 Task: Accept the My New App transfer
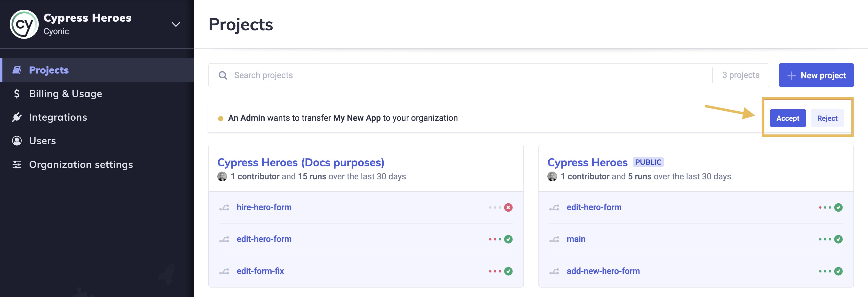[x=788, y=118]
